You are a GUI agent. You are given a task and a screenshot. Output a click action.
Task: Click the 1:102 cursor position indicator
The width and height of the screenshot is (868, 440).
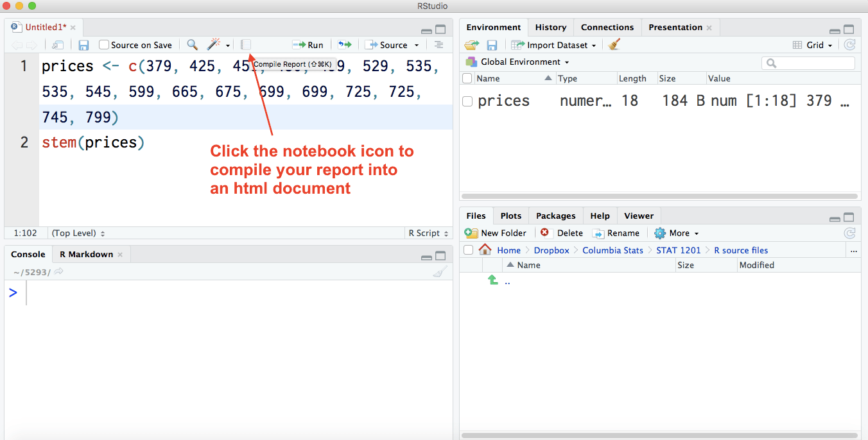pyautogui.click(x=24, y=233)
